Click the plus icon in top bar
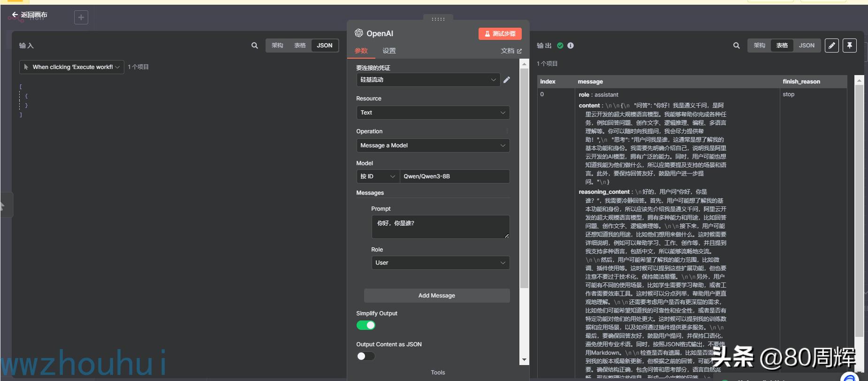The width and height of the screenshot is (868, 381). click(81, 17)
